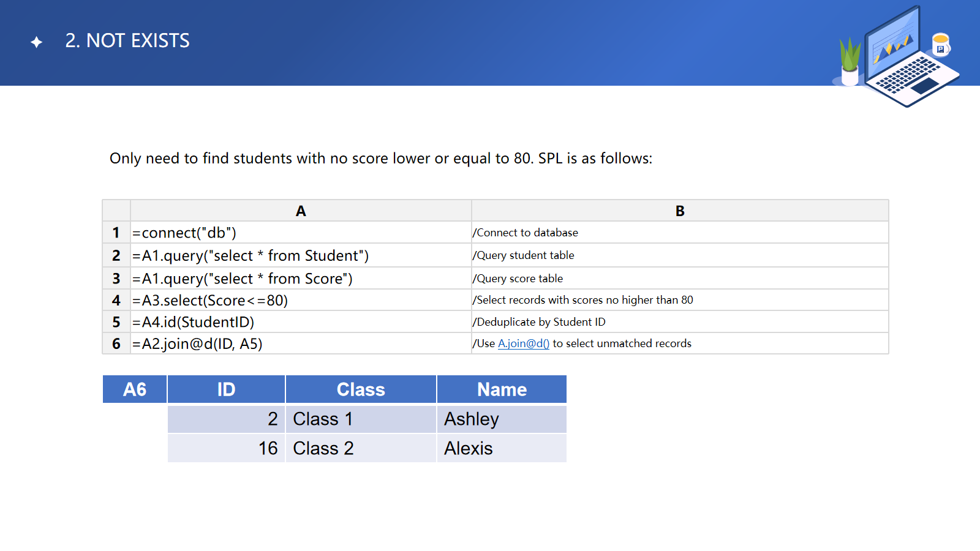
Task: Select the Ashley name cell
Action: click(x=502, y=419)
